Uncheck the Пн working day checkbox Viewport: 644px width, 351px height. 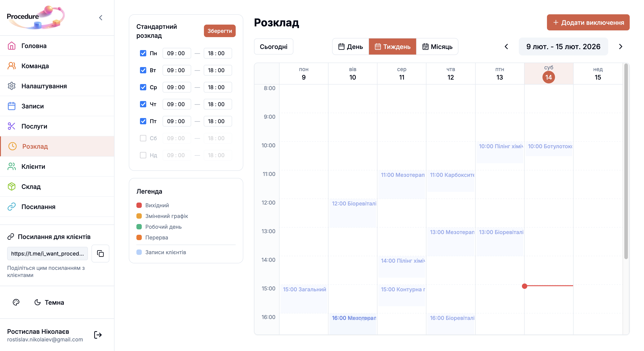[143, 53]
